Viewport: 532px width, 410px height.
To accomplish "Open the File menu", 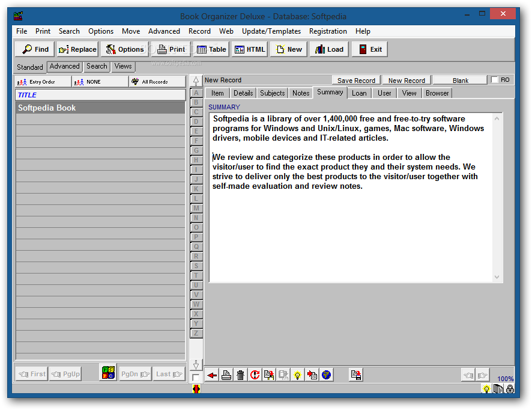I will click(x=22, y=31).
